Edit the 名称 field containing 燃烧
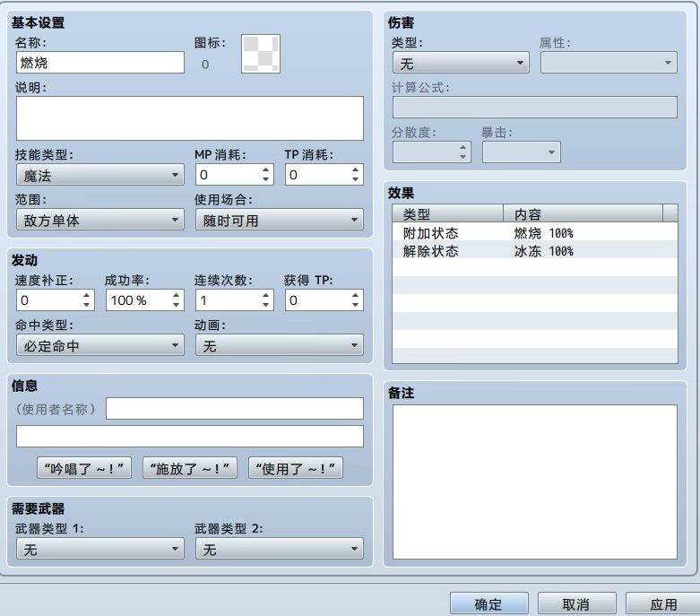 pos(100,63)
